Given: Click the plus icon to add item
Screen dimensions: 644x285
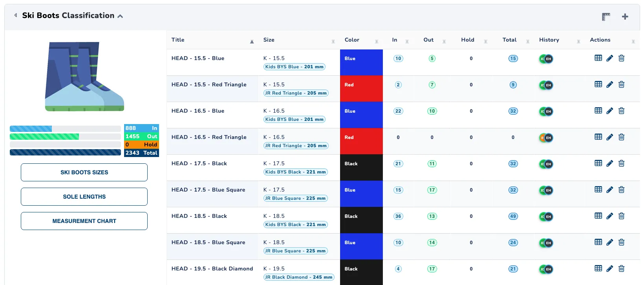Looking at the screenshot, I should pyautogui.click(x=625, y=16).
